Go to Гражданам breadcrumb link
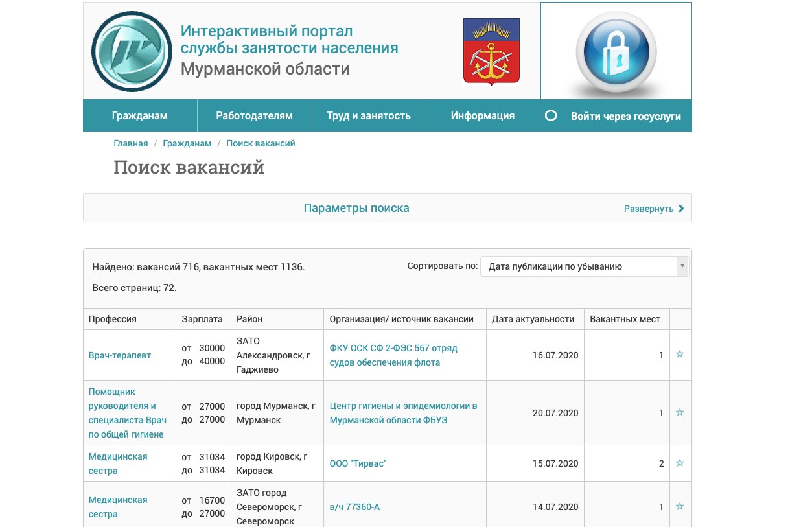Viewport: 812px width, 527px height. [187, 143]
